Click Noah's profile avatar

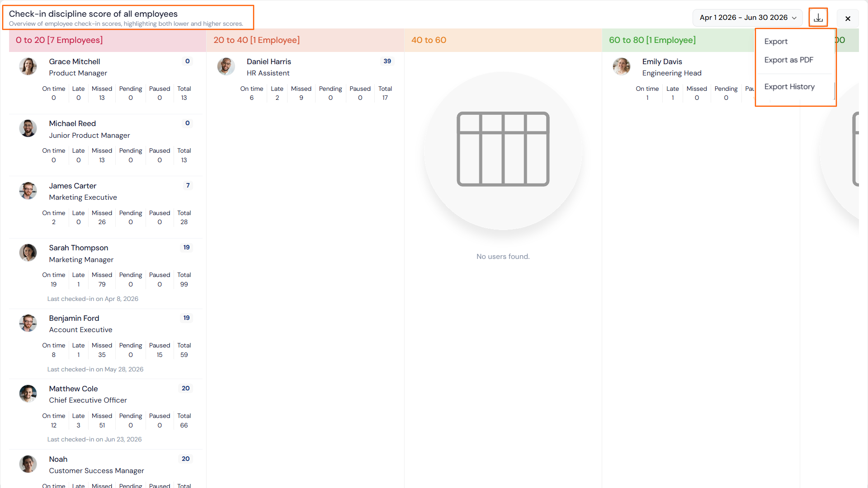[x=28, y=464]
